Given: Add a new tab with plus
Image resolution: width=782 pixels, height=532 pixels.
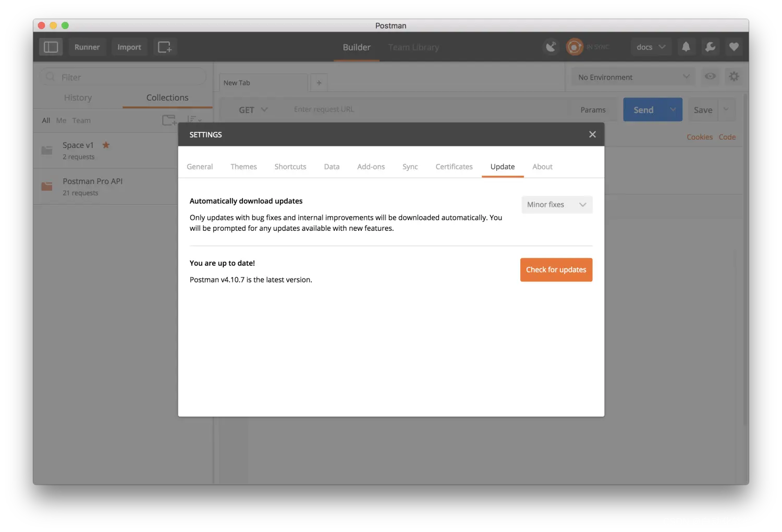Looking at the screenshot, I should 319,82.
